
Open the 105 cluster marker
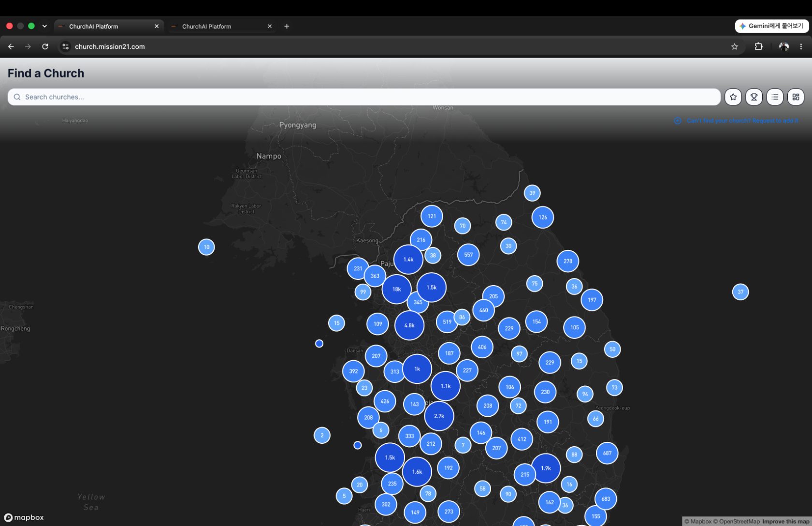click(x=574, y=327)
